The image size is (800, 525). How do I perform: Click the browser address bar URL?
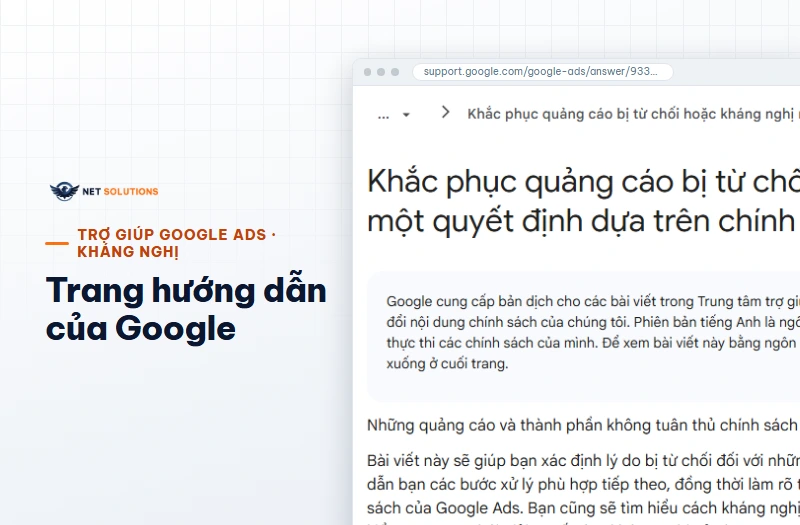click(542, 71)
